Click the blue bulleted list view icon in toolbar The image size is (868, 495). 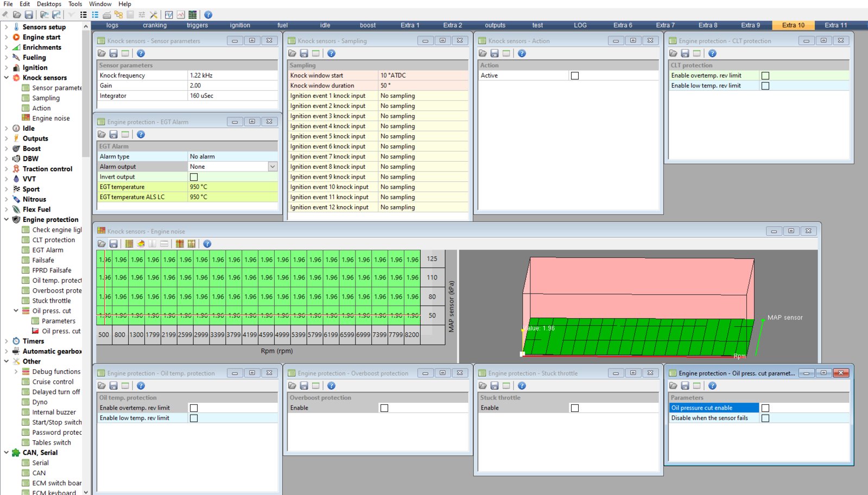[95, 15]
